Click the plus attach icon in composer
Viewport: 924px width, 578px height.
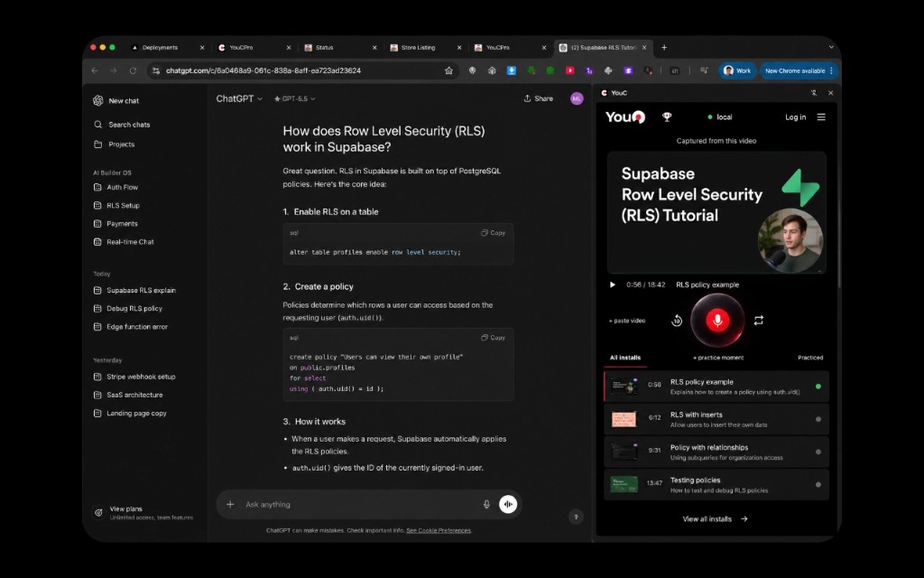230,504
